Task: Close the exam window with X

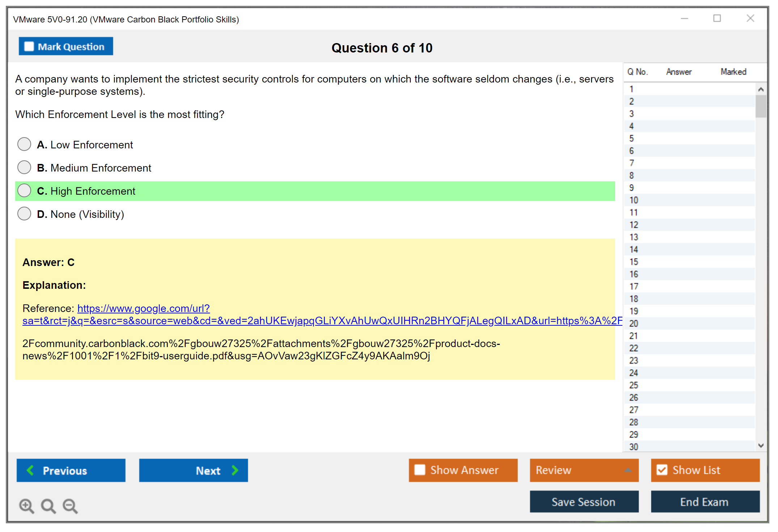Action: pos(750,18)
